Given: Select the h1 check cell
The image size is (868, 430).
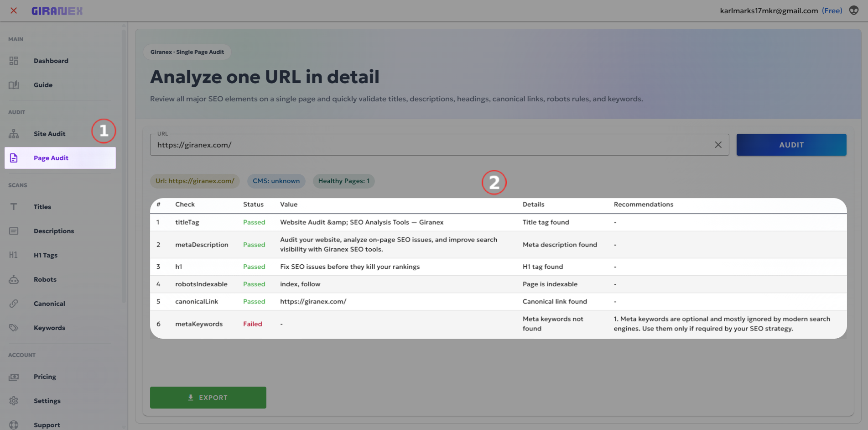Looking at the screenshot, I should coord(178,267).
